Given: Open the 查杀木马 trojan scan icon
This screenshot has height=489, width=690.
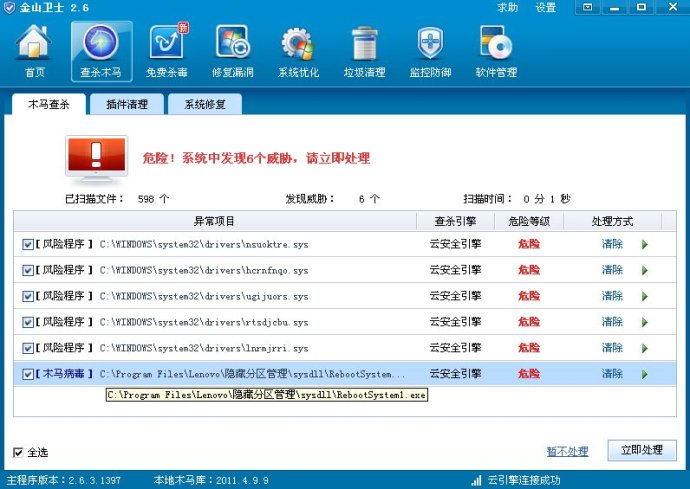Looking at the screenshot, I should click(101, 43).
